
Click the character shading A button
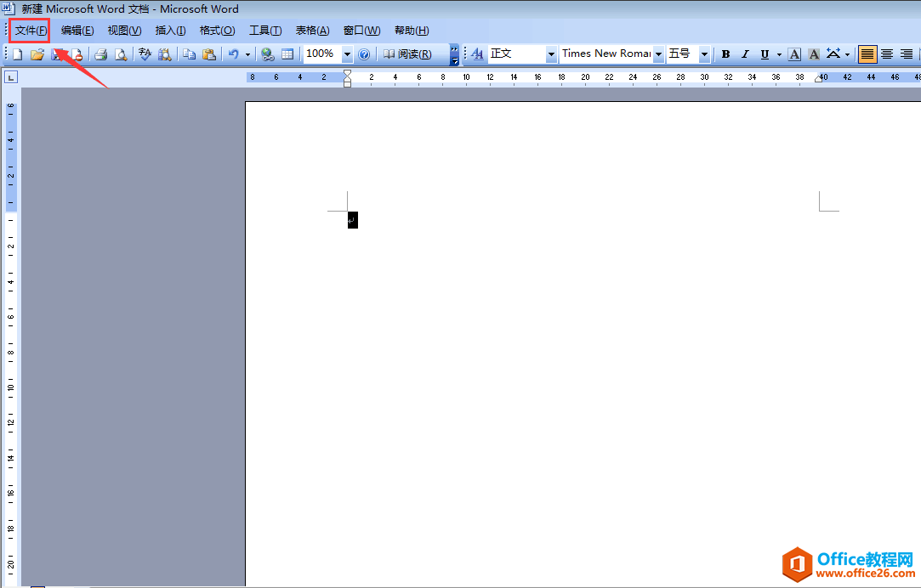click(814, 54)
